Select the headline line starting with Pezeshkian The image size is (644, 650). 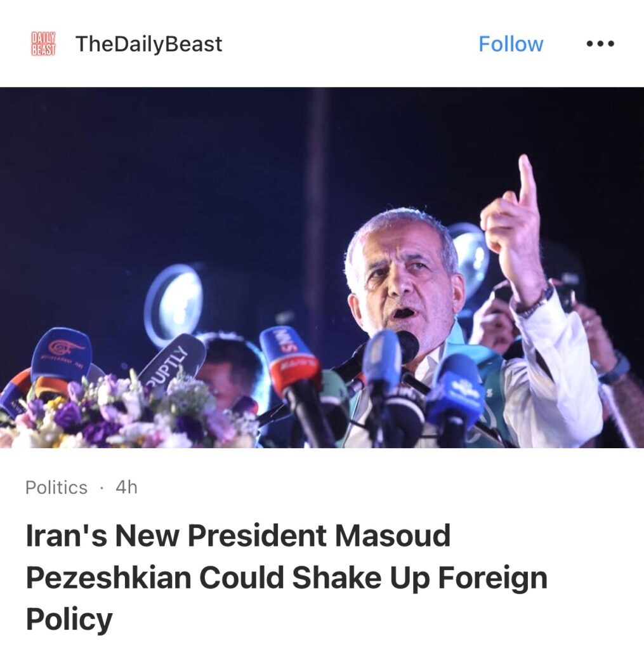(287, 577)
